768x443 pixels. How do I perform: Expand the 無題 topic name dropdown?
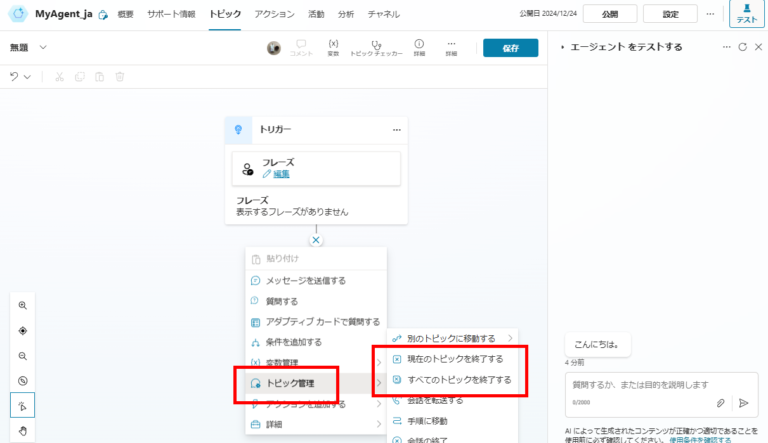click(43, 47)
